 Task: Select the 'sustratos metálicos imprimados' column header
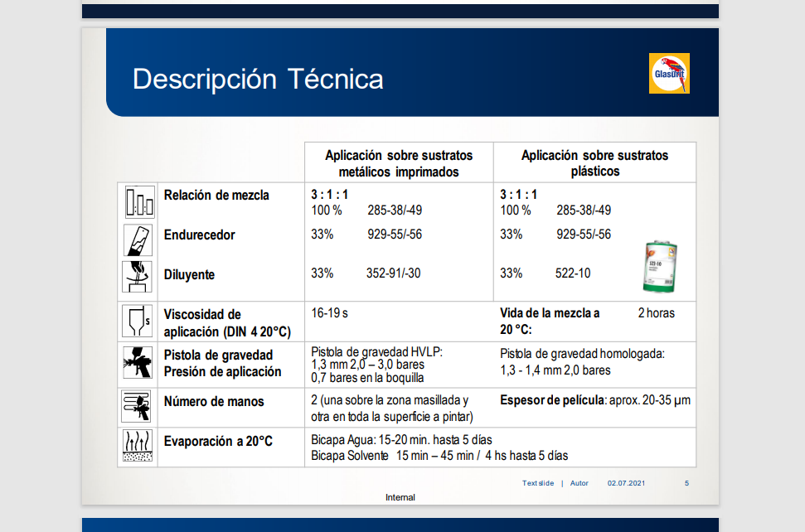coord(399,163)
